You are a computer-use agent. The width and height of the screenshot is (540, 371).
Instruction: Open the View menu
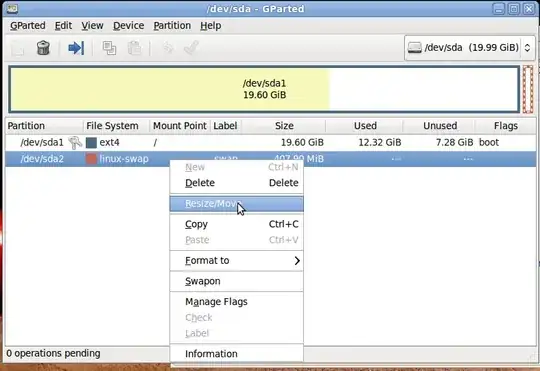[x=92, y=25]
